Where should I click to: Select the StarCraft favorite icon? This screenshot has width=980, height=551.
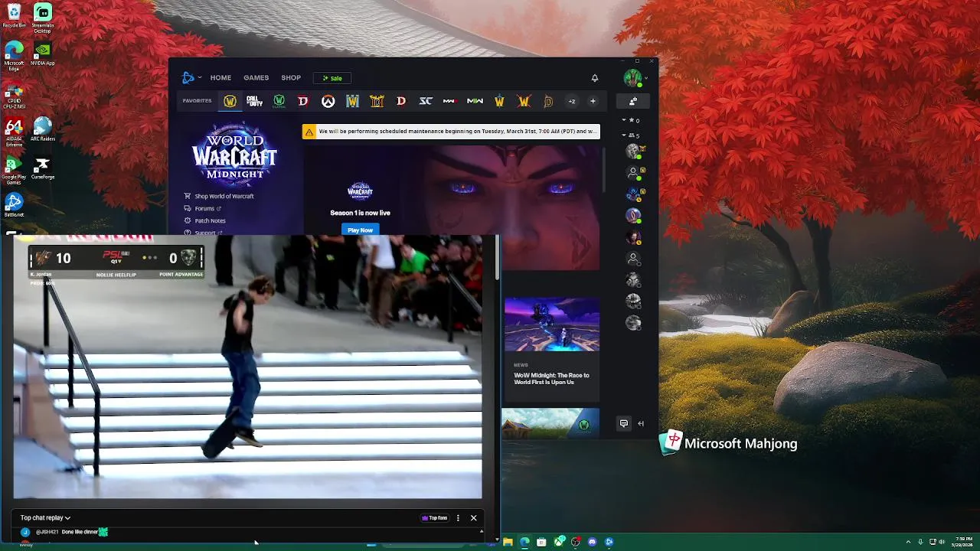click(x=426, y=101)
